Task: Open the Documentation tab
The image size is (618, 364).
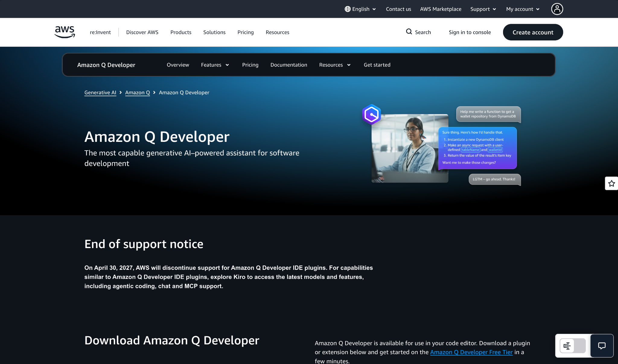Action: point(289,65)
